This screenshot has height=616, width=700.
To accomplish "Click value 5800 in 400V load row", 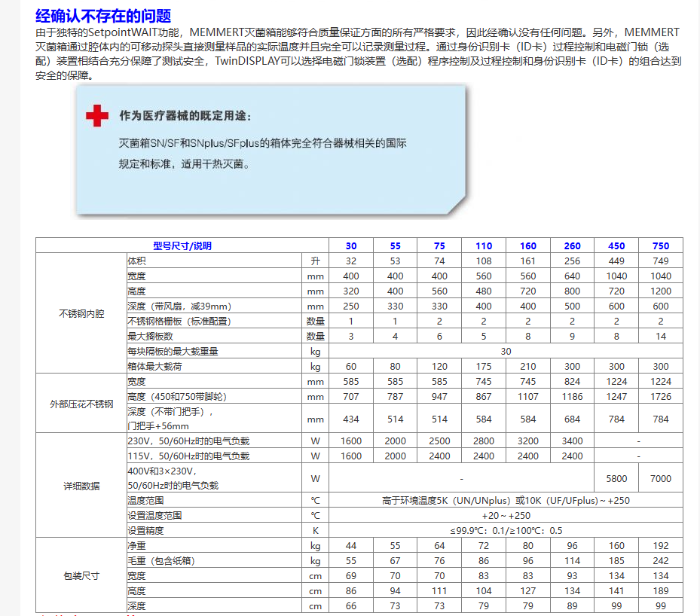I will click(616, 479).
